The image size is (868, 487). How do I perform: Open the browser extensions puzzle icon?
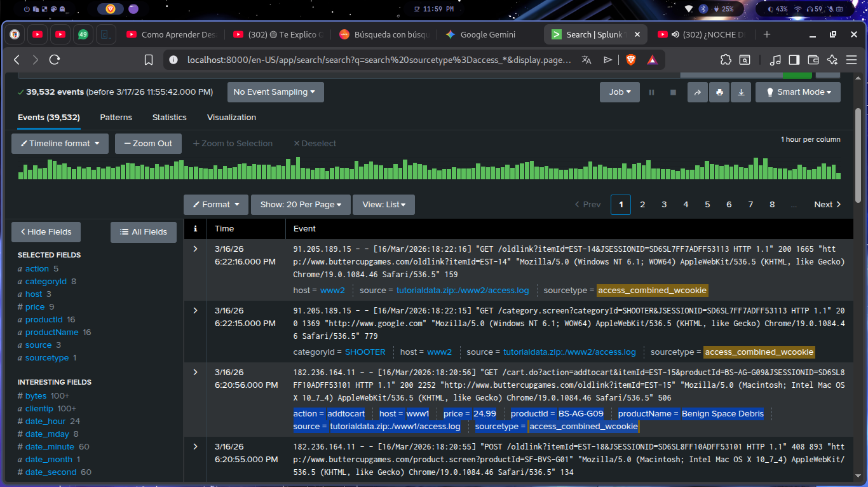click(726, 60)
